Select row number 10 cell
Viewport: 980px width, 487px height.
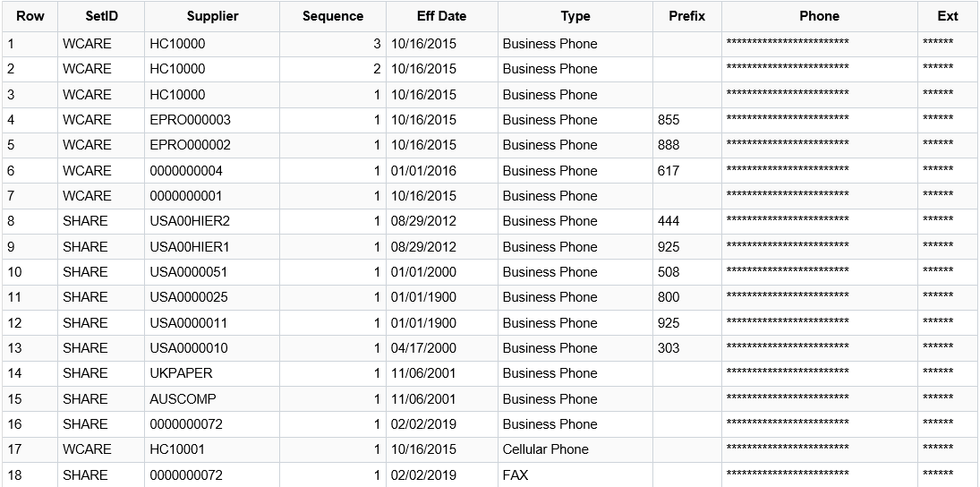30,272
